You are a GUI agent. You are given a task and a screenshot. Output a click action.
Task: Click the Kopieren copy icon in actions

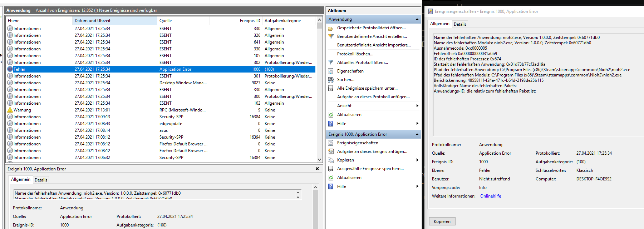[331, 160]
